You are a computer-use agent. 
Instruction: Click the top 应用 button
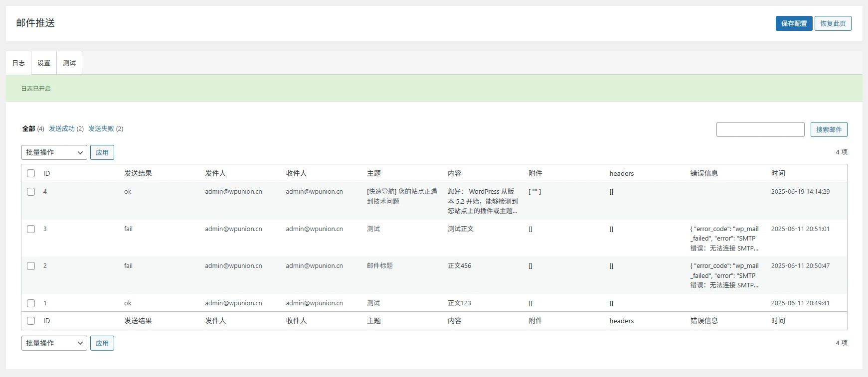point(102,152)
